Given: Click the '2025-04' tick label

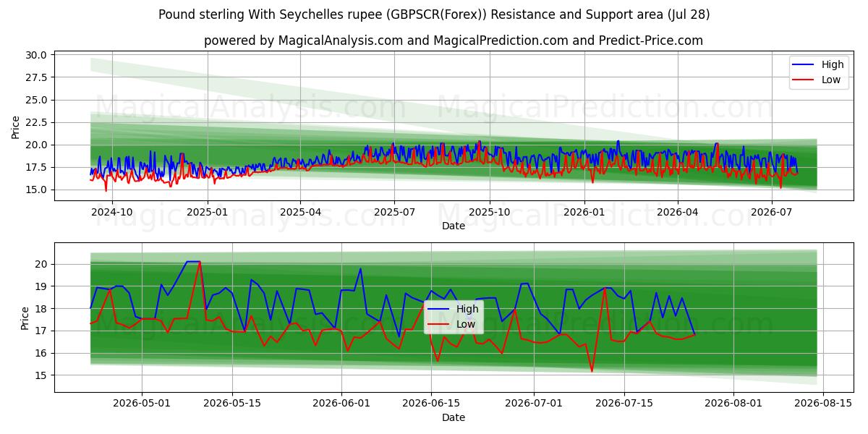Looking at the screenshot, I should coord(301,212).
